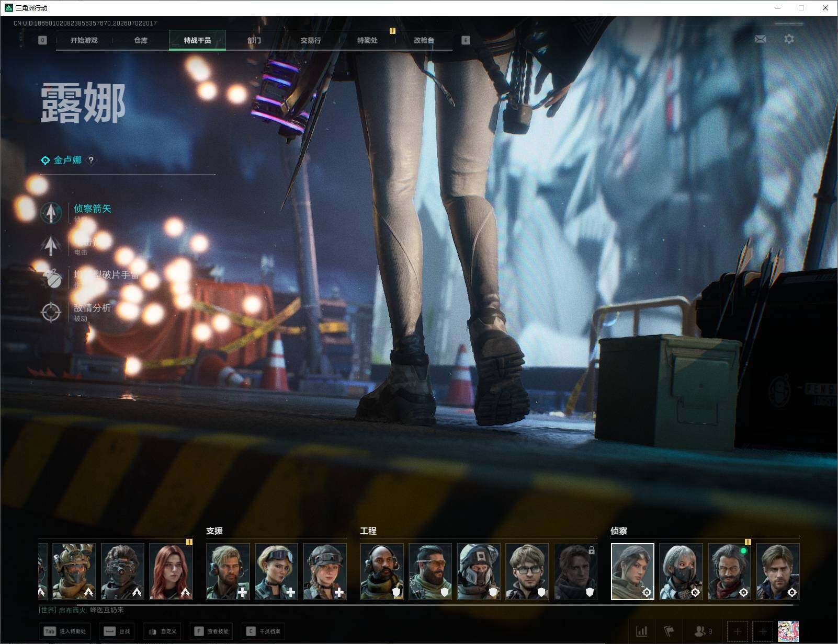Select the currently highlighted recon operator 露娜
Viewport: 838px width, 644px height.
point(632,571)
